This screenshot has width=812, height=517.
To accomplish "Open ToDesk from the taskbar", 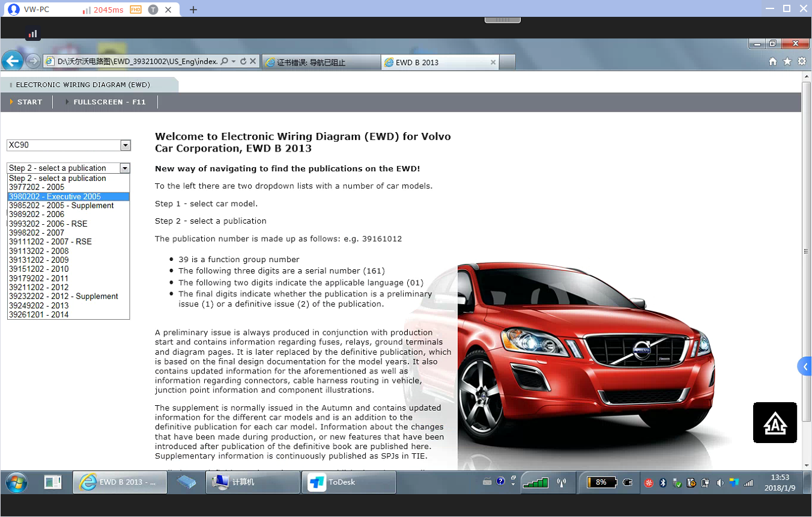I will pos(348,482).
